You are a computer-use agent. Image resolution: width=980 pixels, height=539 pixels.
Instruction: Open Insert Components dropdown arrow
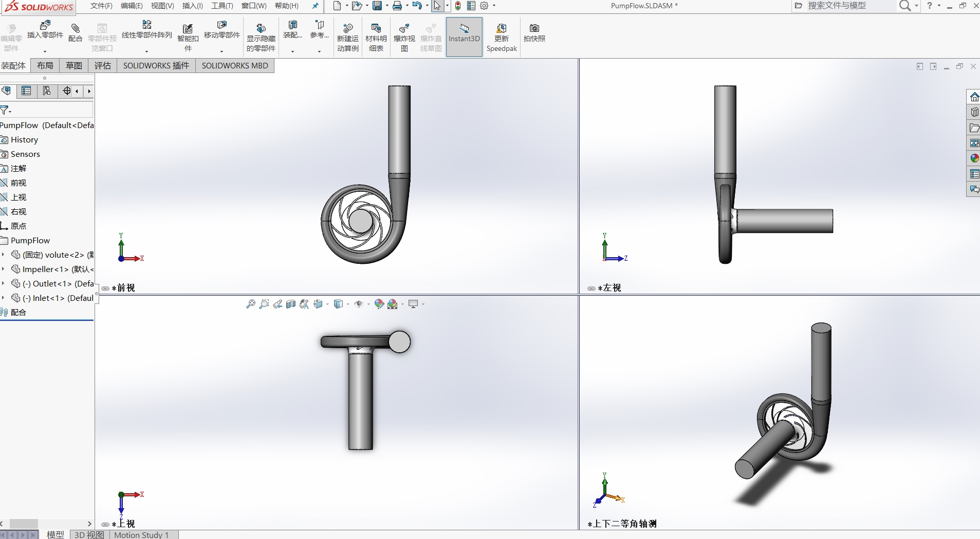click(x=45, y=51)
